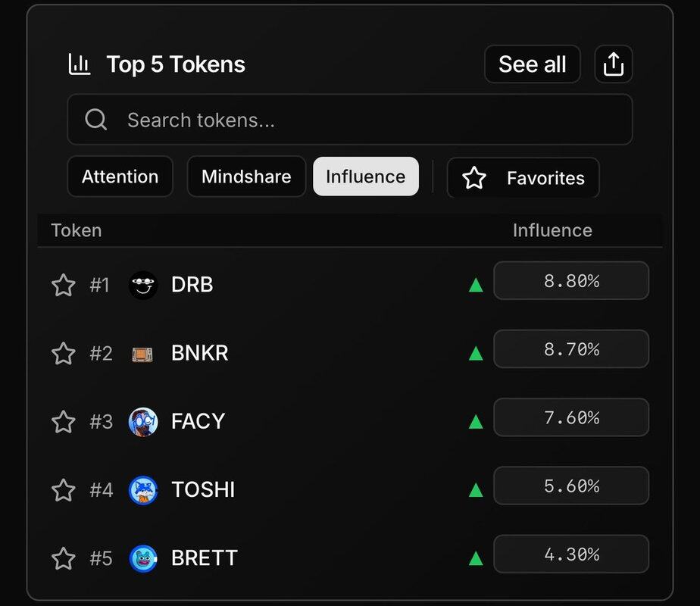
Task: Click the FACY token avatar
Action: pos(143,422)
